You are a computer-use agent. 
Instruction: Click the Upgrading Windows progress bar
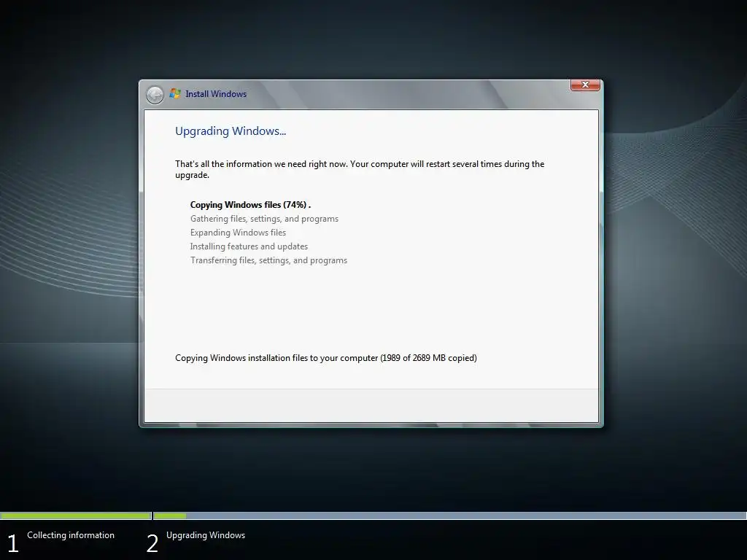(x=449, y=516)
